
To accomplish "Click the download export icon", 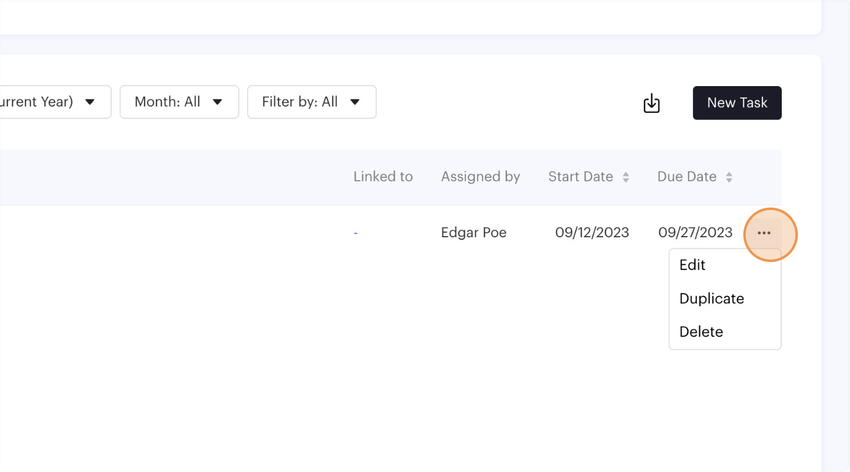I will (x=651, y=103).
